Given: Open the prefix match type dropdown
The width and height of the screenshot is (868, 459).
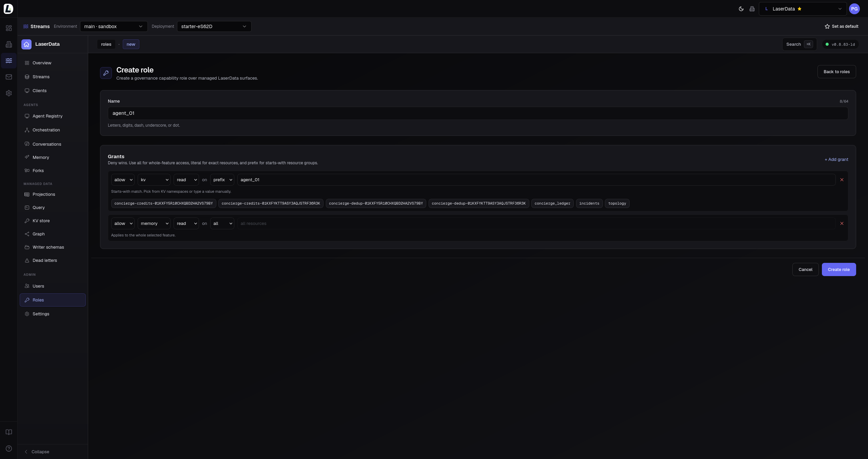Looking at the screenshot, I should point(222,180).
